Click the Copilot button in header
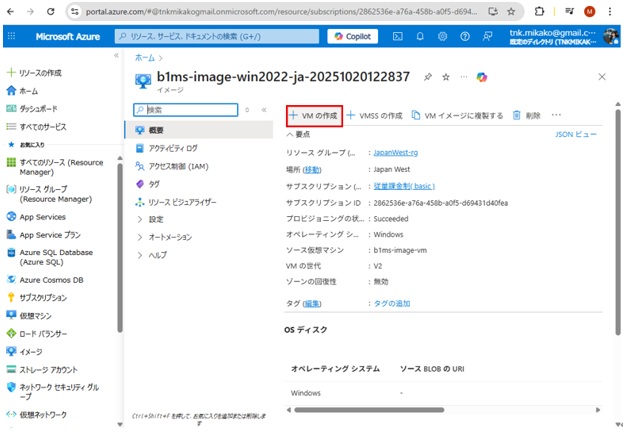638x436 pixels. pyautogui.click(x=352, y=36)
